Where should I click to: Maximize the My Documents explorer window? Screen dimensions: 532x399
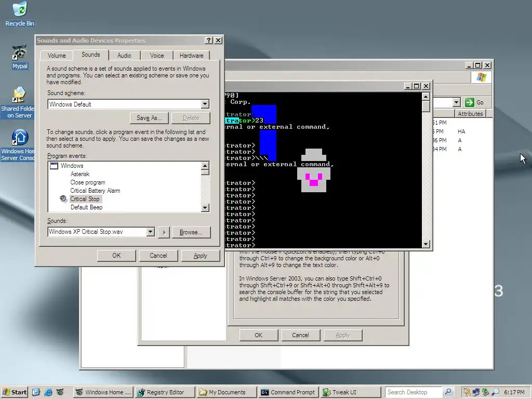(478, 65)
